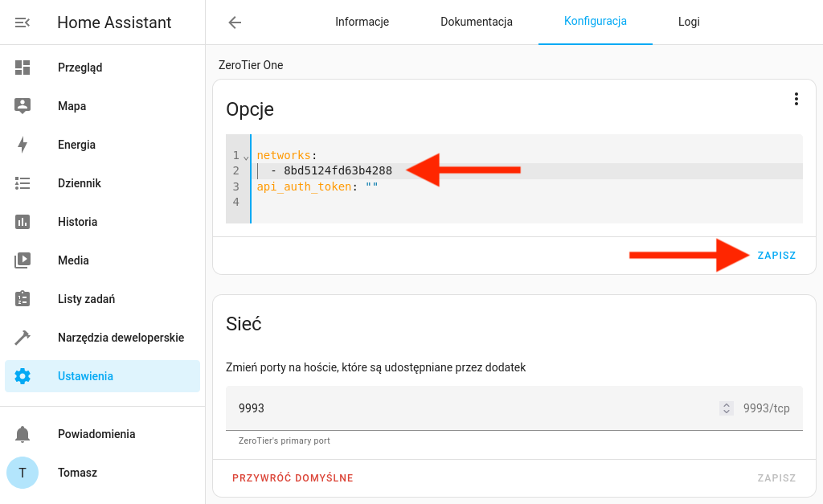Screen dimensions: 823x504
Task: Open Powiadomienia bell icon
Action: point(23,434)
